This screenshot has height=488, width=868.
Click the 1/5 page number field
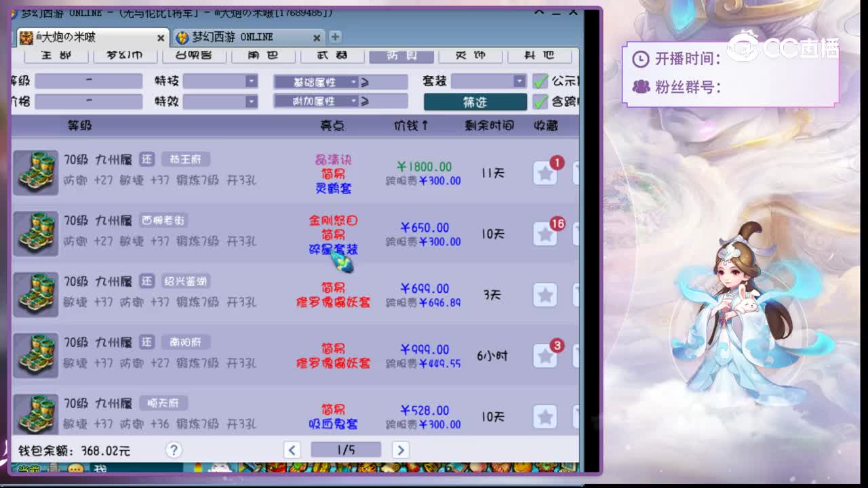[346, 450]
